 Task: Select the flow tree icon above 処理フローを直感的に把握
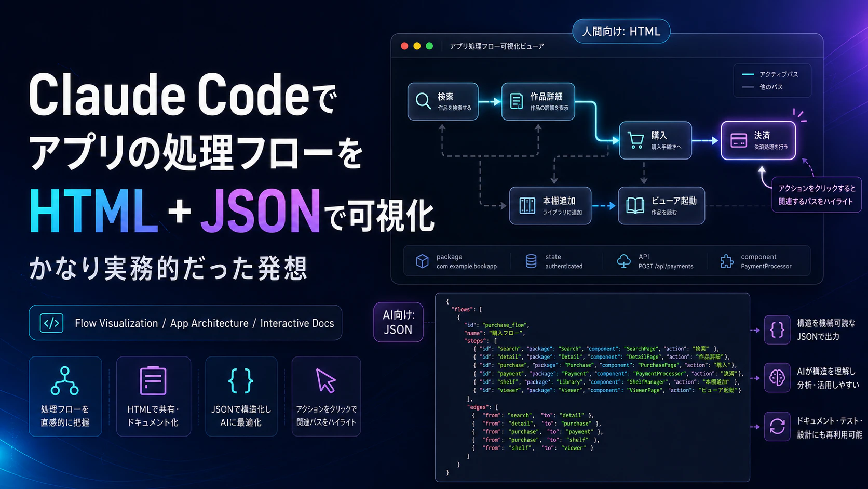(65, 380)
